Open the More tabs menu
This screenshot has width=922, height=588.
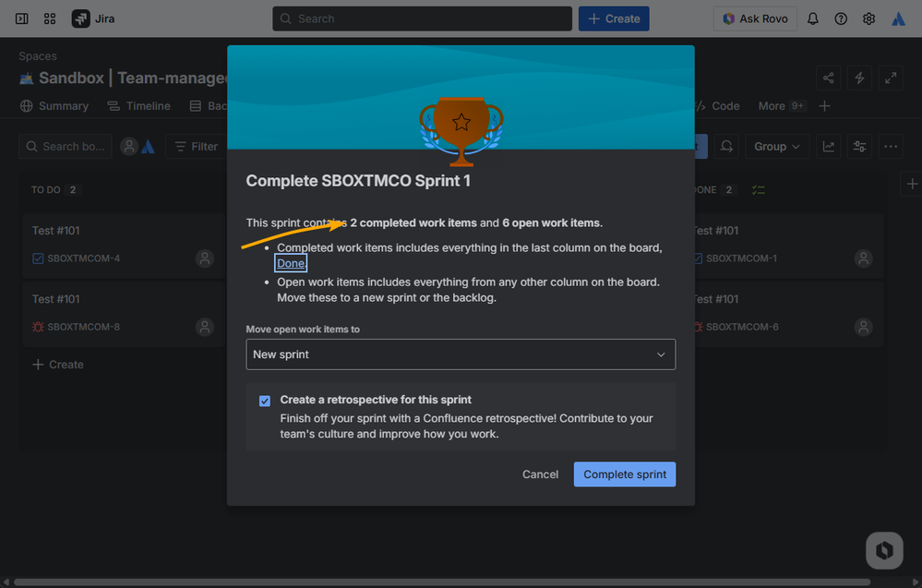(782, 106)
